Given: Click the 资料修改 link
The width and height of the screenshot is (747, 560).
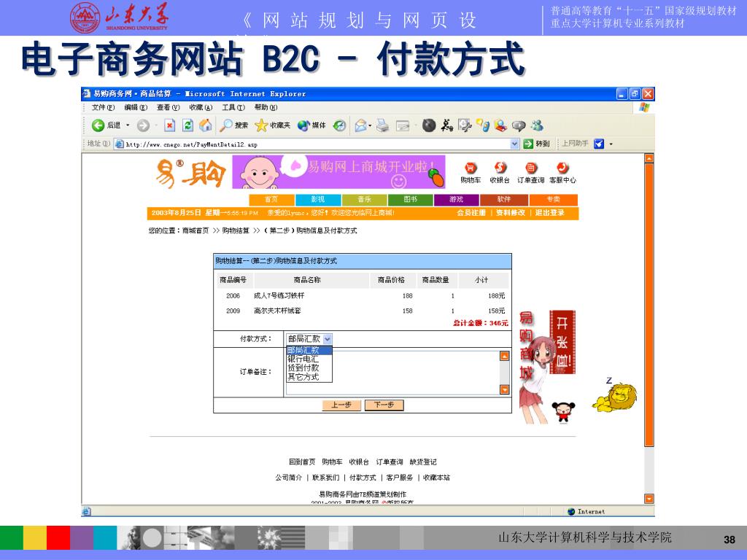Looking at the screenshot, I should [510, 213].
